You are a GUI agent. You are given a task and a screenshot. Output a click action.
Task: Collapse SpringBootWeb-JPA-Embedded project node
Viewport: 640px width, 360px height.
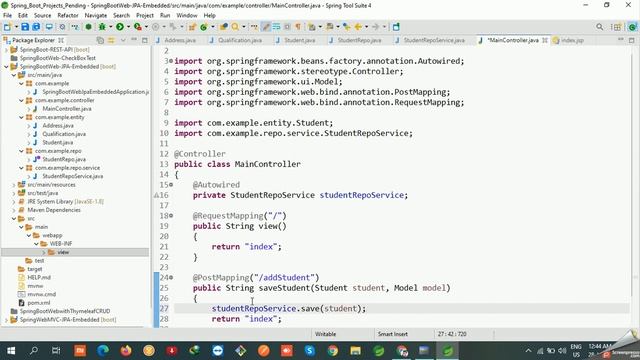click(x=7, y=67)
